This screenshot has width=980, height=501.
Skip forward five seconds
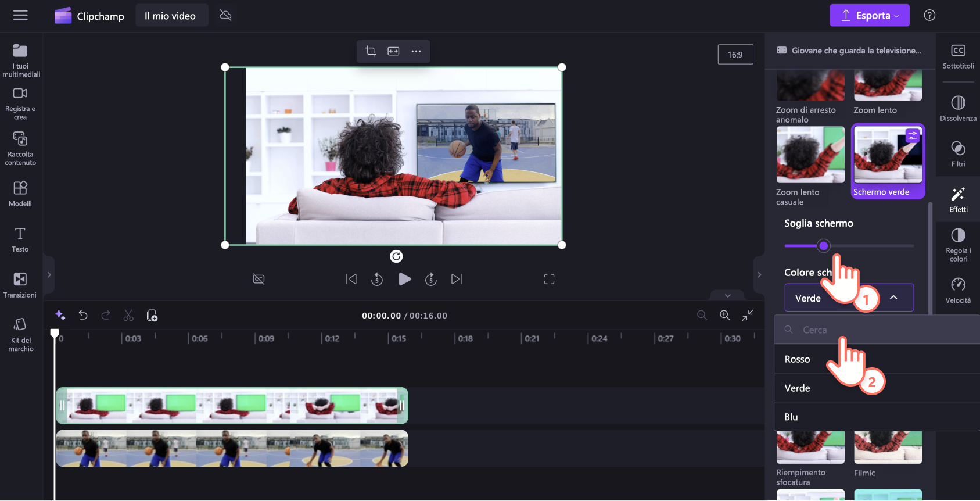(x=430, y=279)
